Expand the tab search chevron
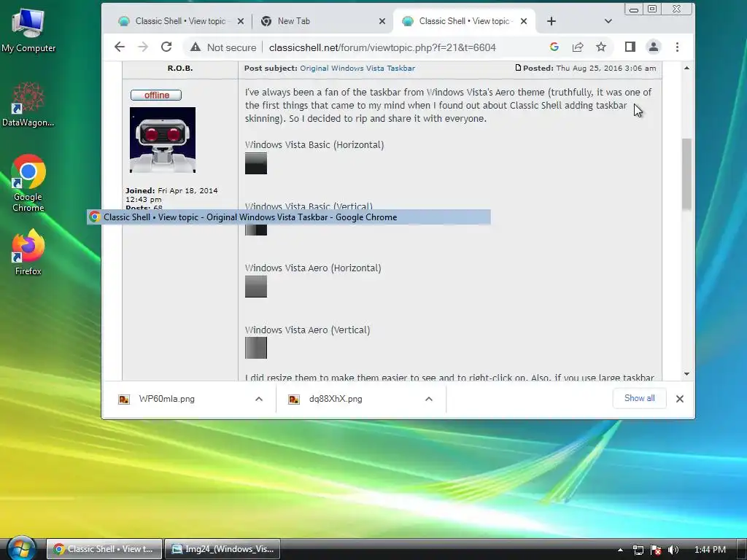The width and height of the screenshot is (747, 560). [x=608, y=21]
